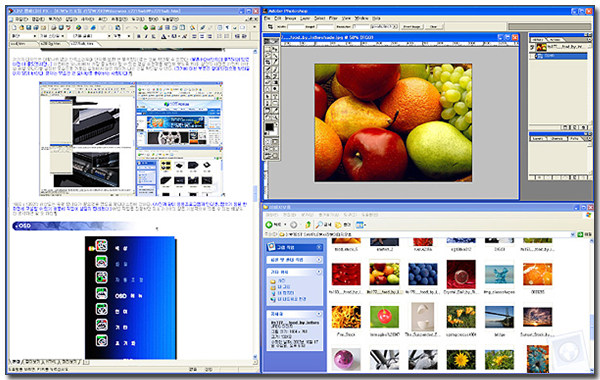Select the Clone Stamp tool in Photoshop
This screenshot has height=380, width=600.
point(268,76)
